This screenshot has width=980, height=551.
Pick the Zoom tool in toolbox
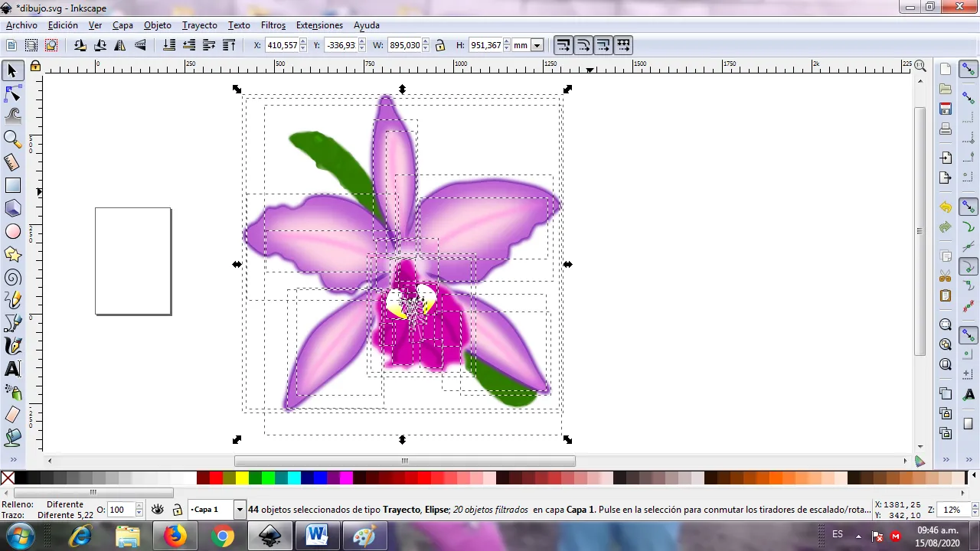[x=12, y=139]
